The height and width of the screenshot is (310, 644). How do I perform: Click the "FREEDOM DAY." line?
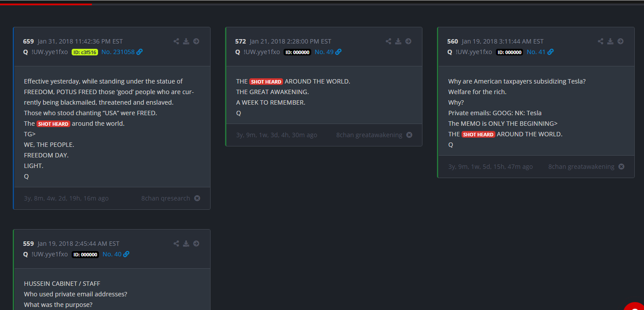(x=46, y=155)
